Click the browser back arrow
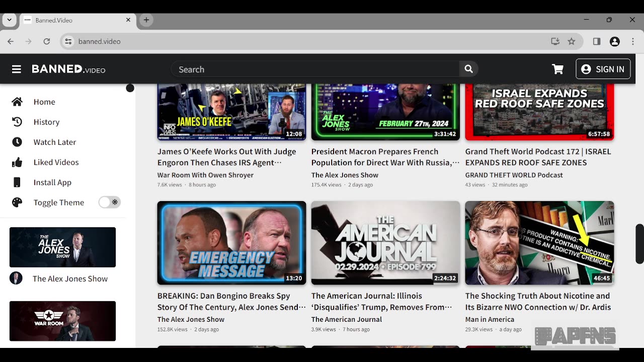Viewport: 644px width, 362px height. pos(11,41)
